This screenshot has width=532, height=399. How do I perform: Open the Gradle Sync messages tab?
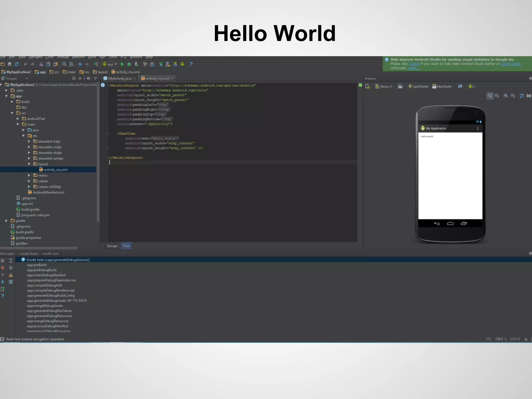click(51, 254)
